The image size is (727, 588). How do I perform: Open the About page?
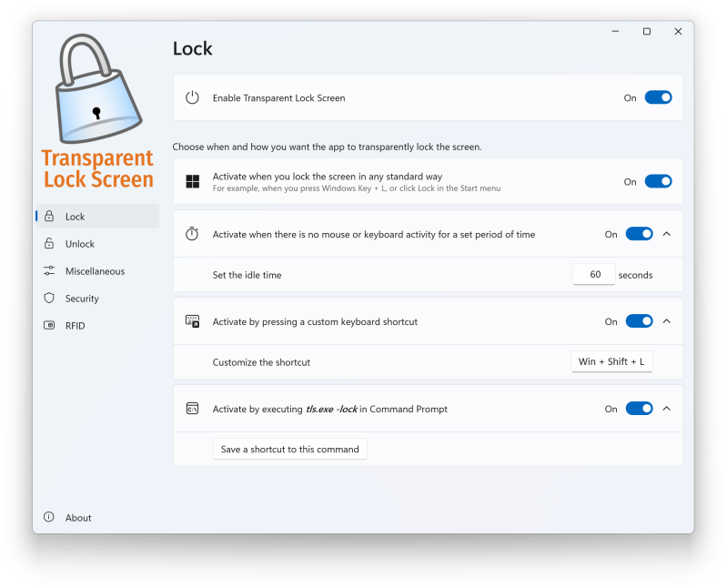point(98,517)
